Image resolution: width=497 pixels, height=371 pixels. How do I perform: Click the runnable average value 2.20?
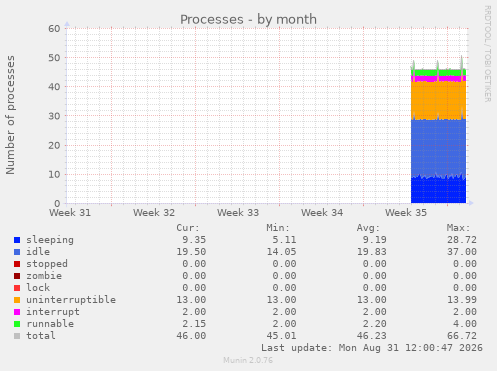click(375, 324)
